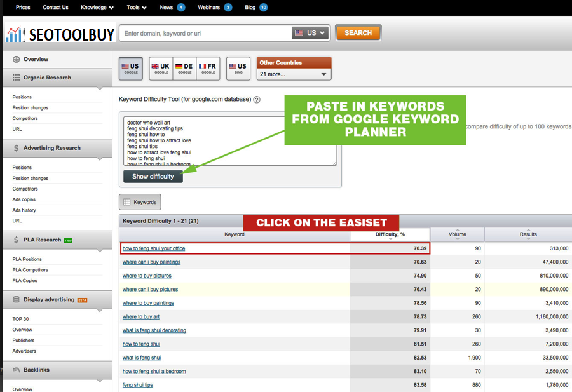The height and width of the screenshot is (392, 572).
Task: Open PLA Competitors in sidebar
Action: (x=31, y=270)
